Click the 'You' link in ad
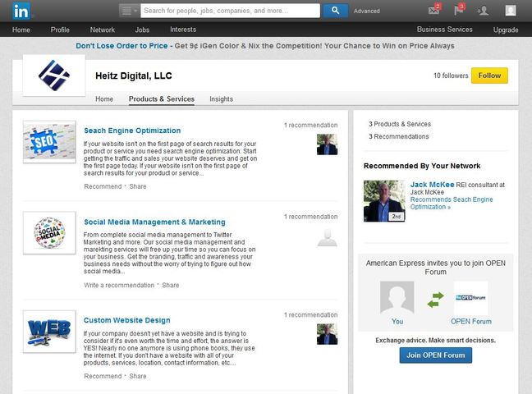532x394 pixels. coord(397,322)
